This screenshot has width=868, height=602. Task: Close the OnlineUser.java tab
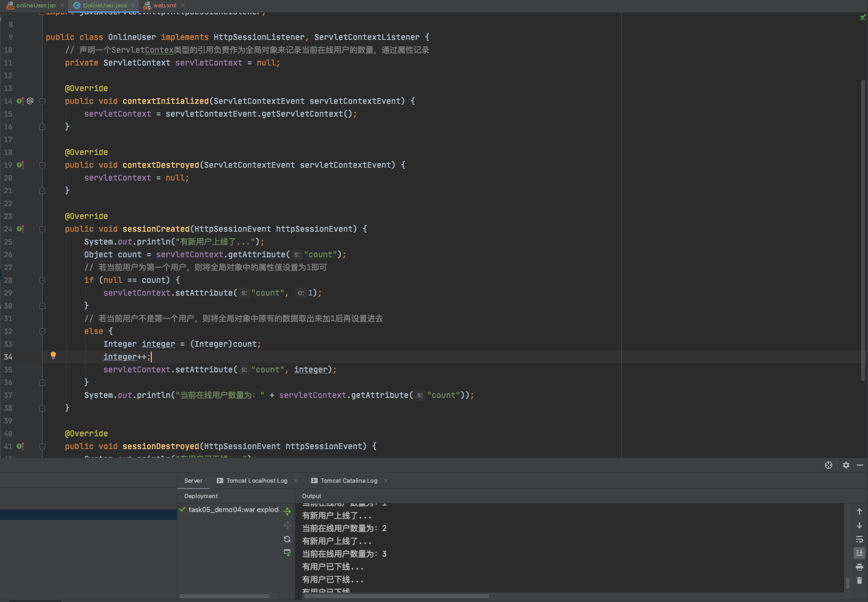133,5
